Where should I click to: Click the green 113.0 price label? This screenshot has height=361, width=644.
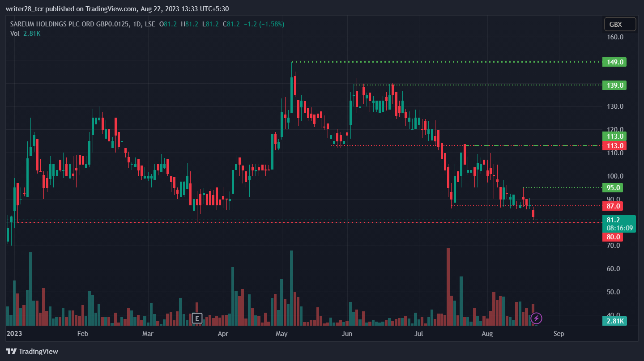[x=614, y=136]
